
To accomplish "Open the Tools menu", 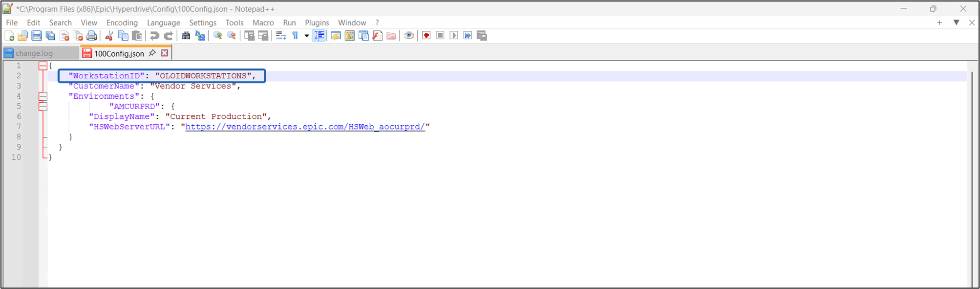I will pos(234,22).
